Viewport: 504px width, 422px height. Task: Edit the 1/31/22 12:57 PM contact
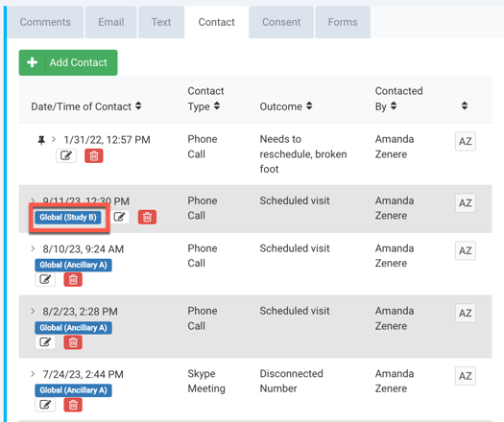point(66,155)
